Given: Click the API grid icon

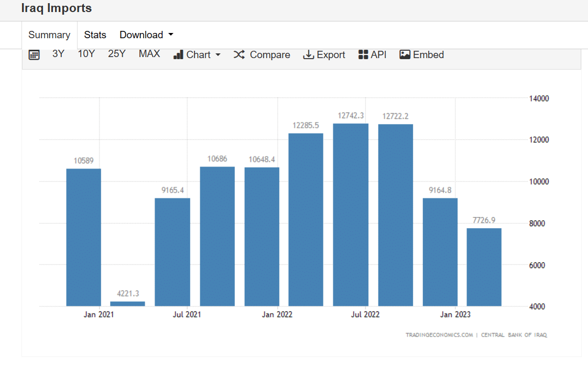Looking at the screenshot, I should coord(363,55).
